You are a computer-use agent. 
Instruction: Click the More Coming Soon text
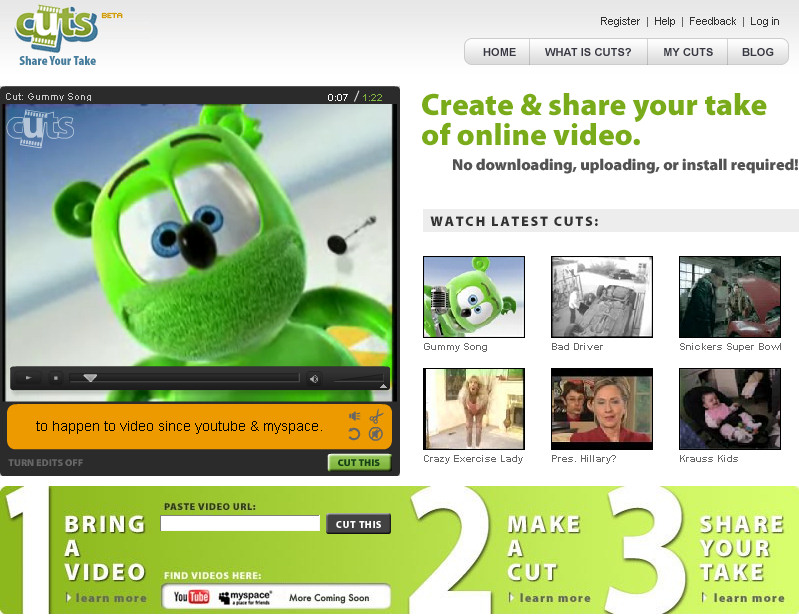tap(329, 598)
